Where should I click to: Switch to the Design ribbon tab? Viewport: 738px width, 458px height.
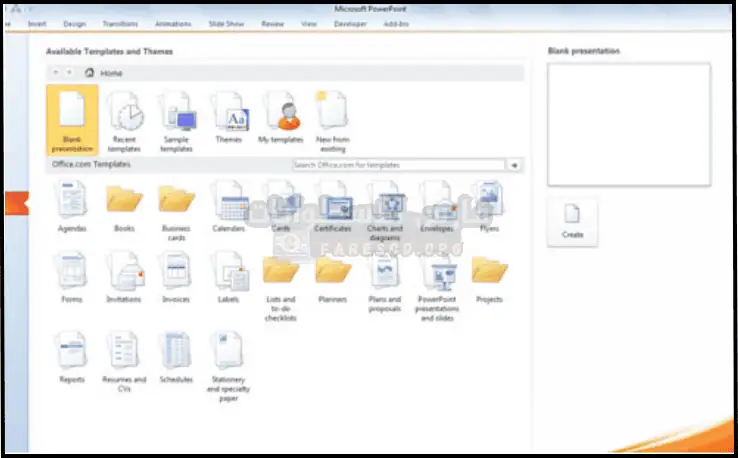74,22
